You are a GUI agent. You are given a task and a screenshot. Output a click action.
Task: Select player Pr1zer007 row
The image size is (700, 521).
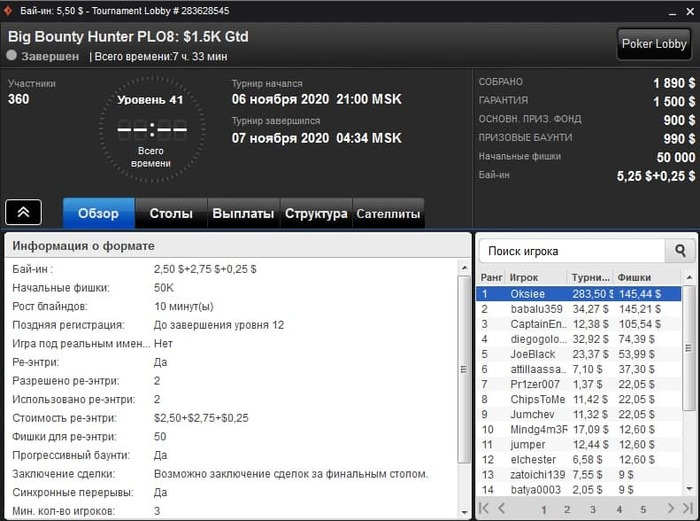pyautogui.click(x=579, y=384)
